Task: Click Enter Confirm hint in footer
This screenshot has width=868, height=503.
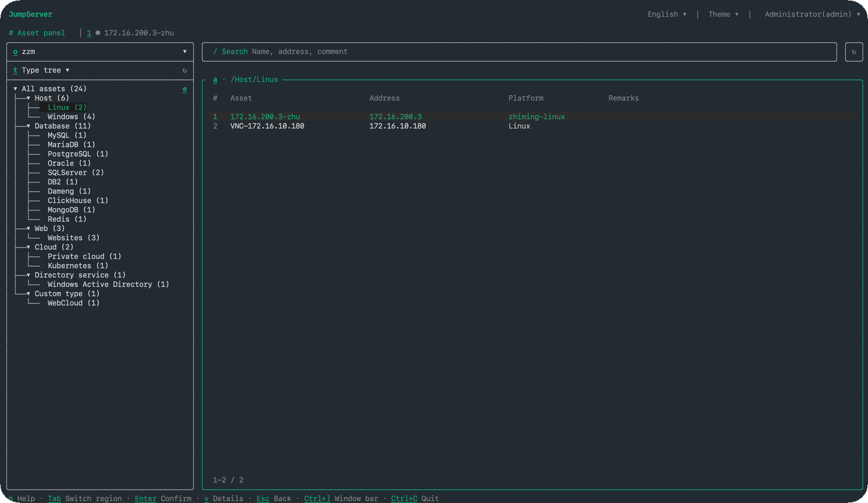Action: (164, 499)
